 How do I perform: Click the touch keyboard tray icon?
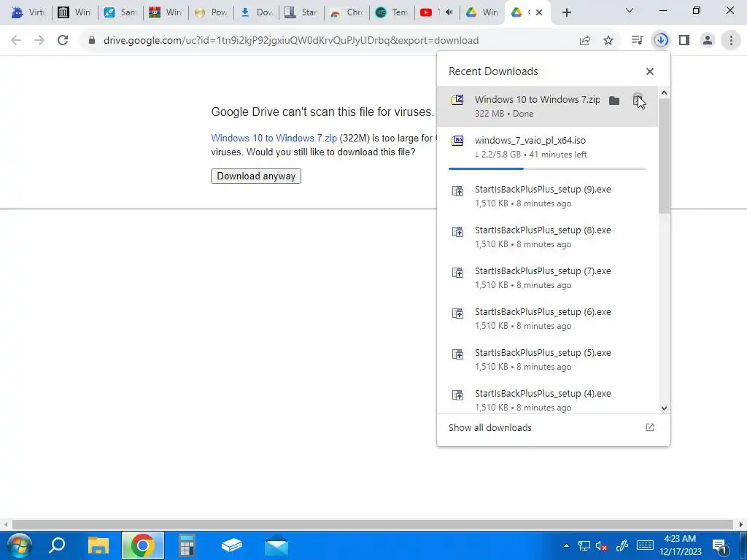tap(645, 545)
